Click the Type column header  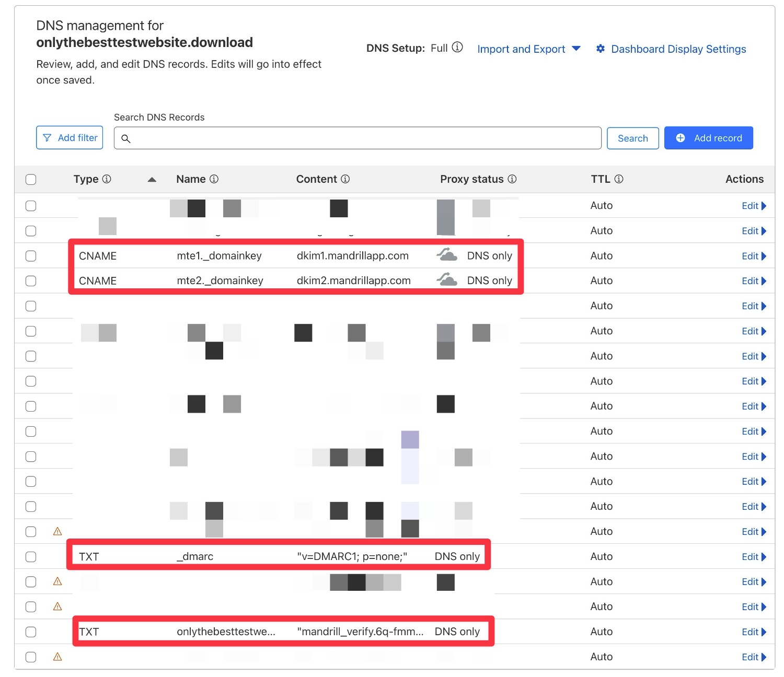[86, 179]
